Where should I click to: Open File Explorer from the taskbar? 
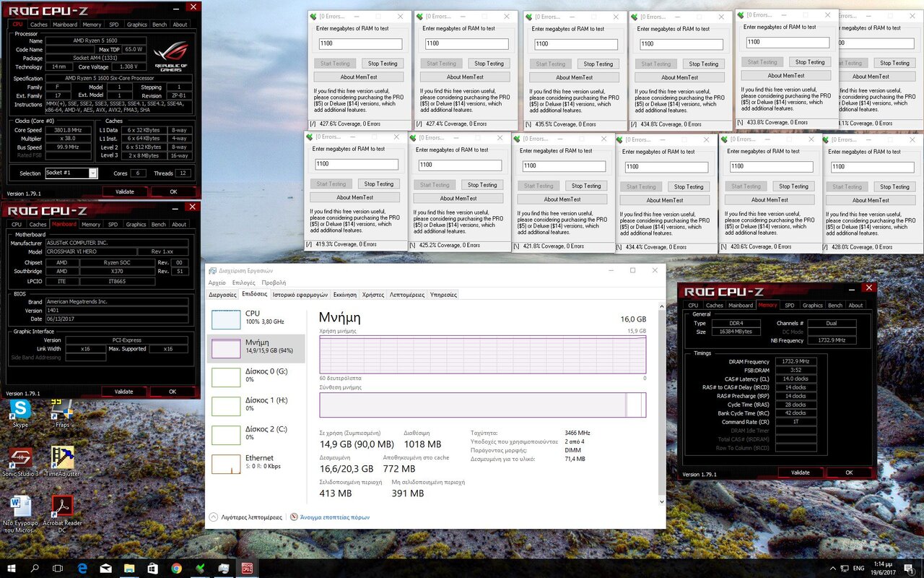coord(129,568)
